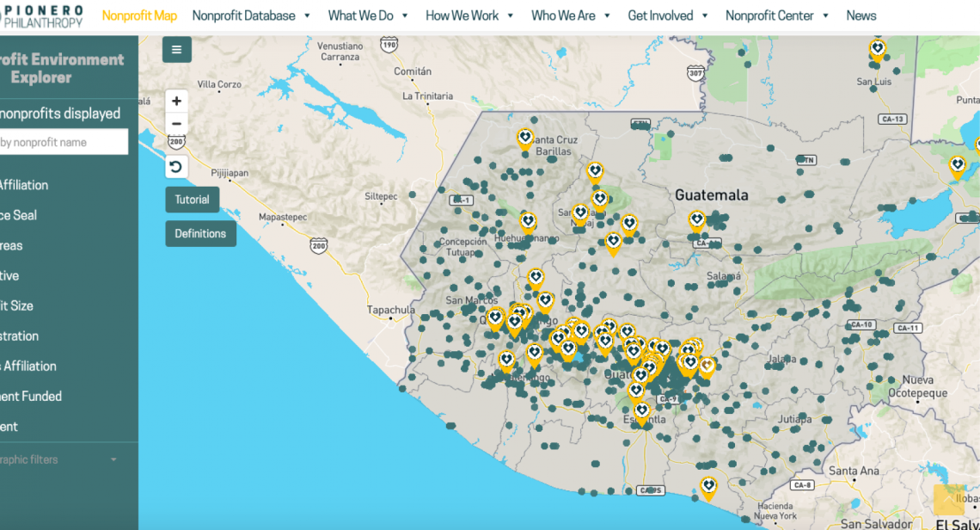Click the 'Pijijiapan' town label
980x530 pixels.
(230, 173)
